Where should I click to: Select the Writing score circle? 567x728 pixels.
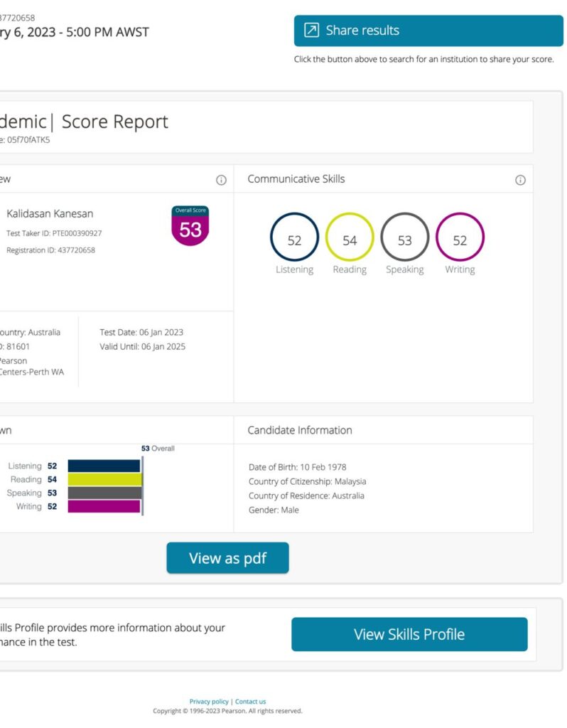click(x=460, y=237)
